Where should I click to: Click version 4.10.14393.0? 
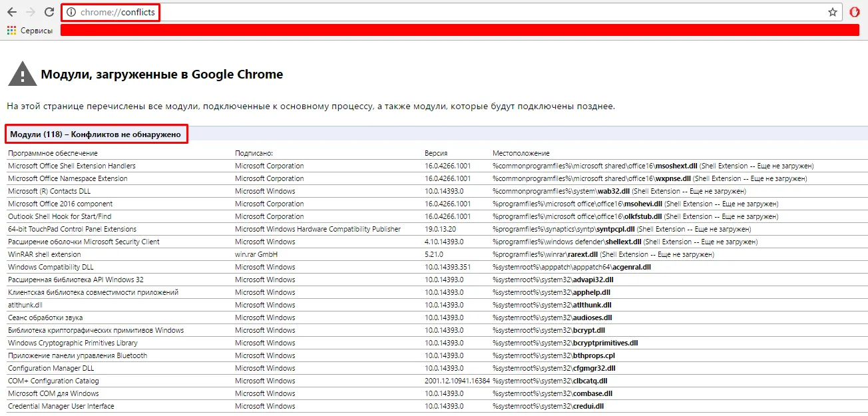[444, 242]
